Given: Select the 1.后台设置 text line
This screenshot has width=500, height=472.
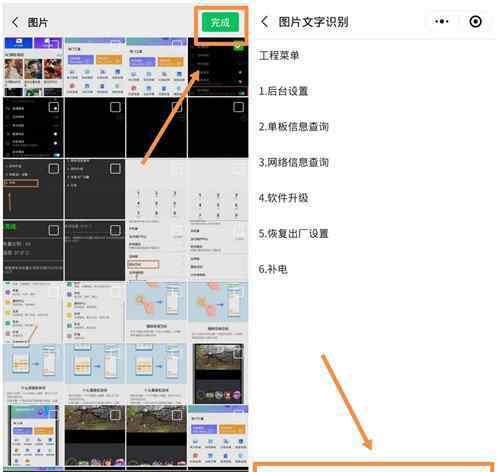Looking at the screenshot, I should pos(283,91).
